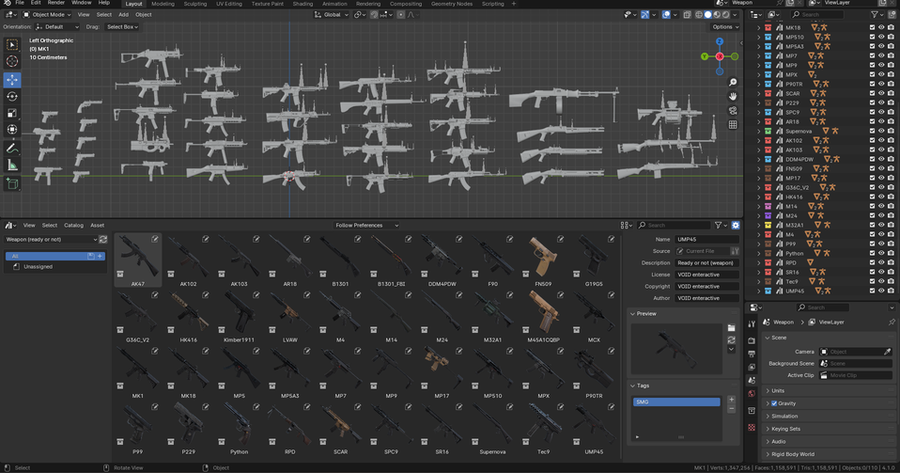Uncheck the Supernova collection checkbox
Image resolution: width=900 pixels, height=473 pixels.
pos(872,131)
